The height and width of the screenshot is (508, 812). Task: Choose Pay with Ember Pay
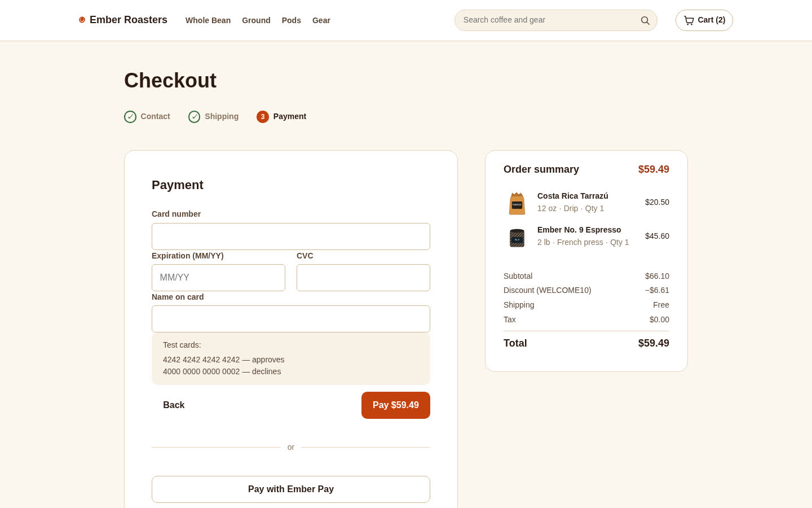pos(291,489)
